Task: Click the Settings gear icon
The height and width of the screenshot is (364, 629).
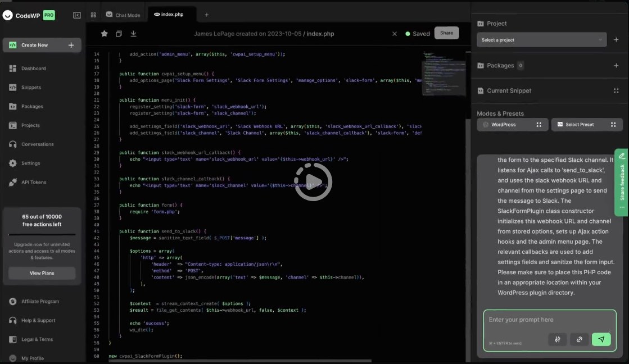Action: pos(13,163)
